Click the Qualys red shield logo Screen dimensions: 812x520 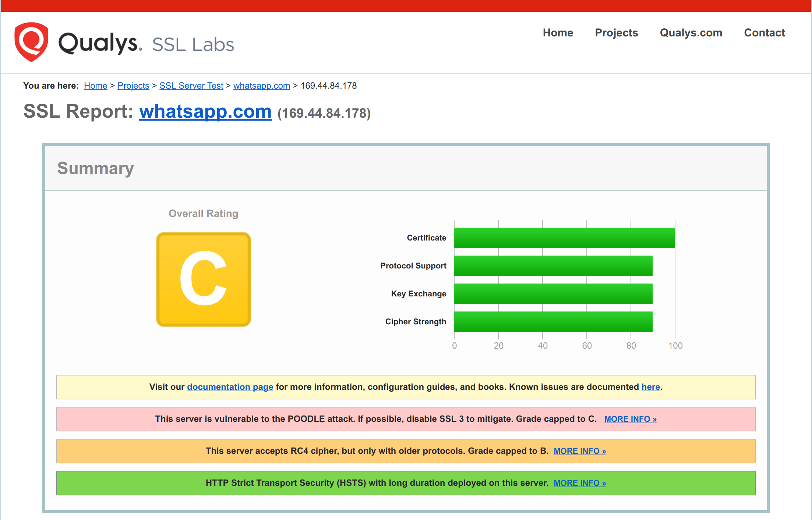31,42
